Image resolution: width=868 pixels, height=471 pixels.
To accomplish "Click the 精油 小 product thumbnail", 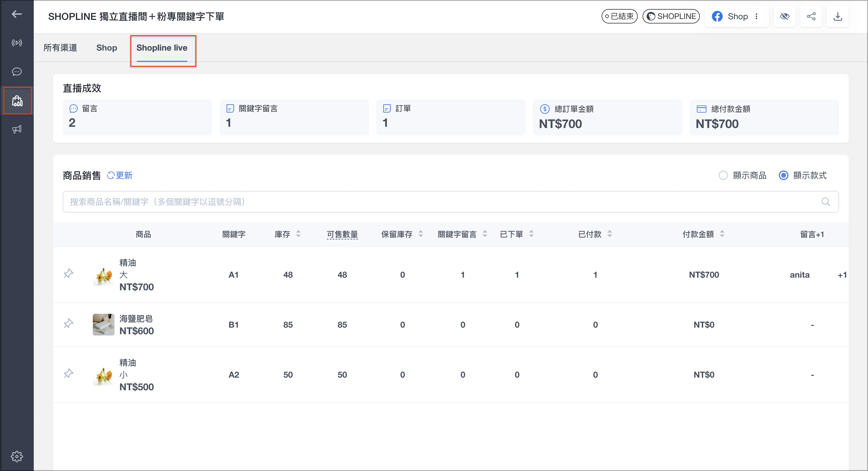I will [103, 375].
